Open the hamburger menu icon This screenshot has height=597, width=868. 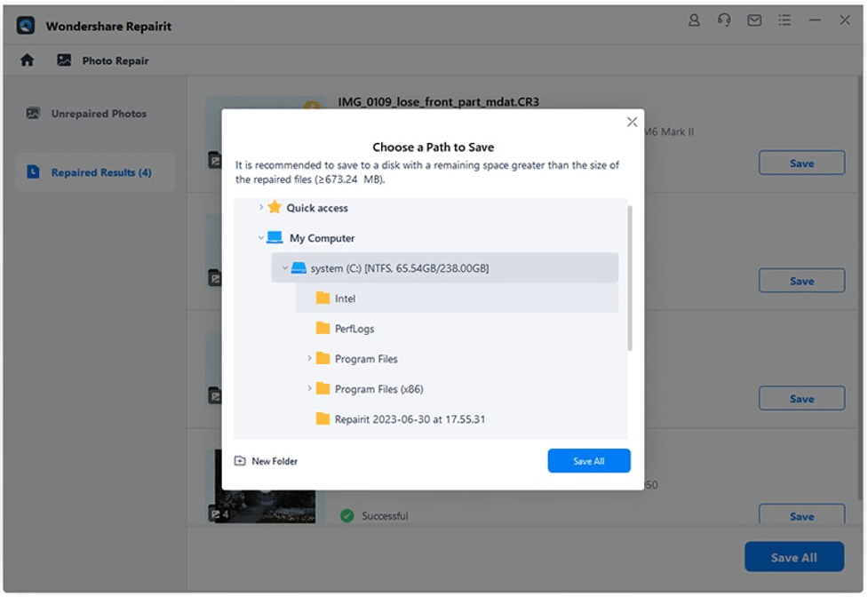(785, 20)
